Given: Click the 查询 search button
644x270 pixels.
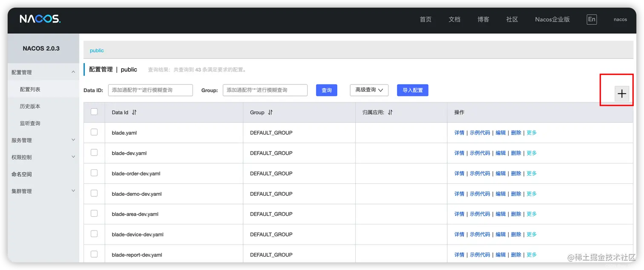Looking at the screenshot, I should [326, 90].
